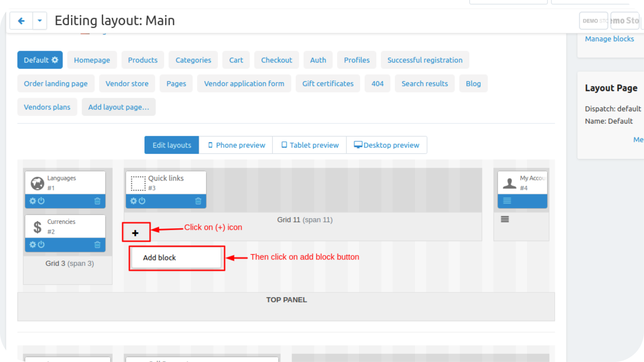This screenshot has height=362, width=644.
Task: Open the Manage blocks link
Action: [x=609, y=39]
